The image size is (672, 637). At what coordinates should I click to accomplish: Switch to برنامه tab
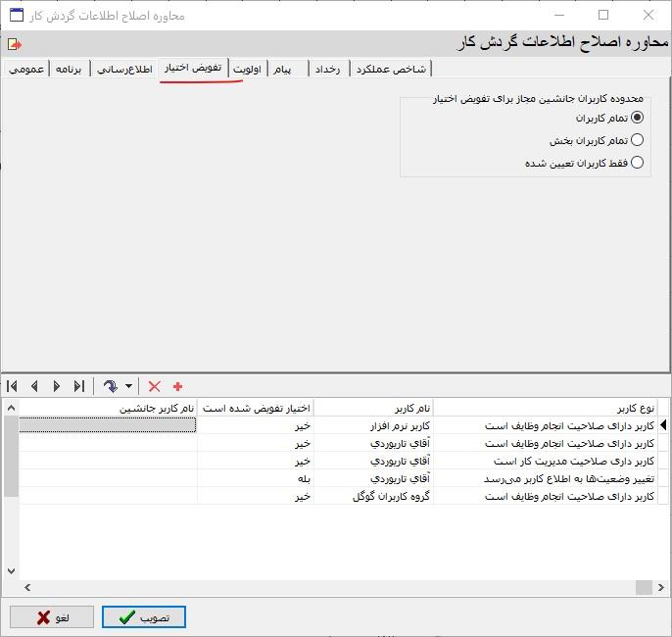[x=69, y=69]
